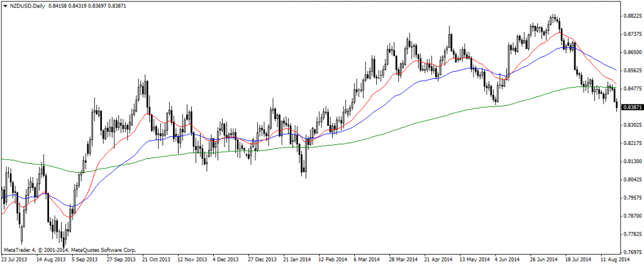The width and height of the screenshot is (644, 264).
Task: Select the 21 Oct 2013 date marker
Action: click(x=156, y=259)
